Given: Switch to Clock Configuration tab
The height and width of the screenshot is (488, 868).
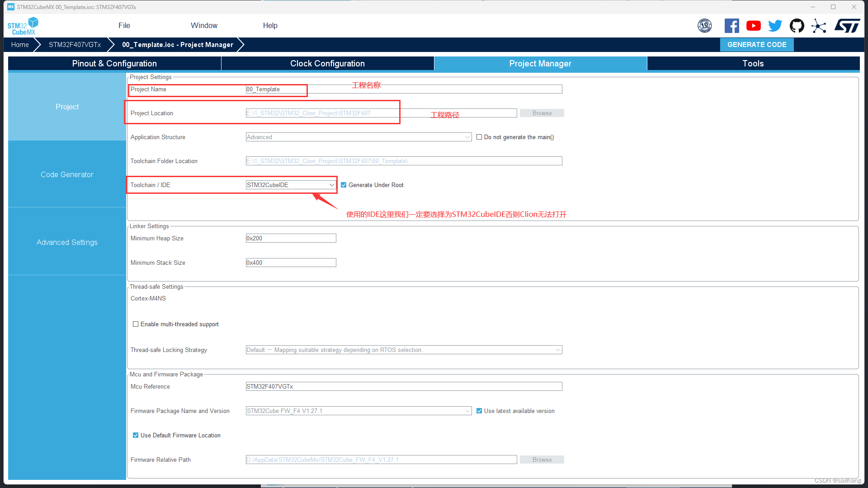Looking at the screenshot, I should coord(327,63).
